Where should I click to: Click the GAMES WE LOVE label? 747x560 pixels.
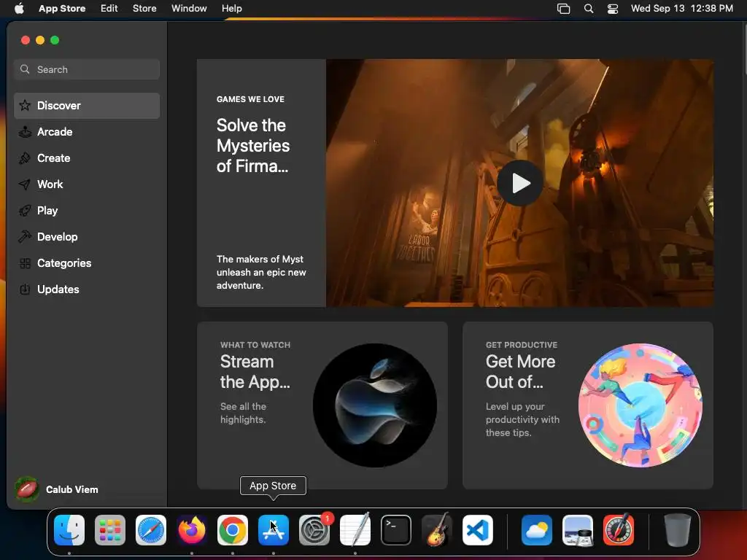pos(250,99)
